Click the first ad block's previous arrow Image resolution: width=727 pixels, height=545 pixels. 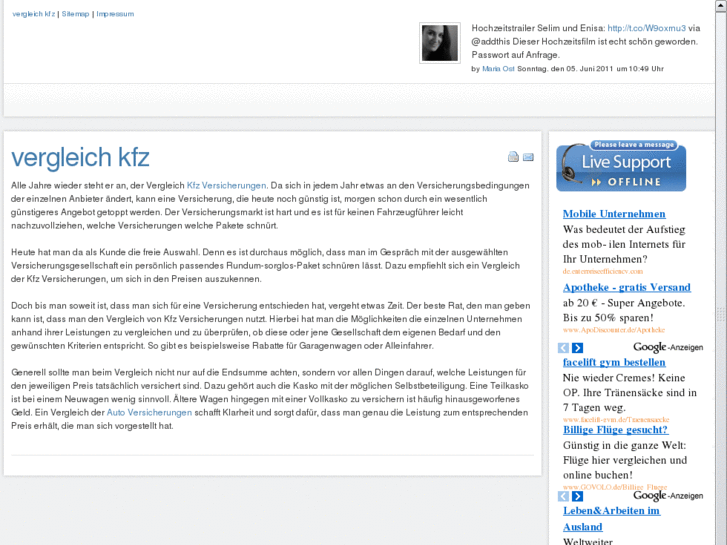tap(563, 348)
